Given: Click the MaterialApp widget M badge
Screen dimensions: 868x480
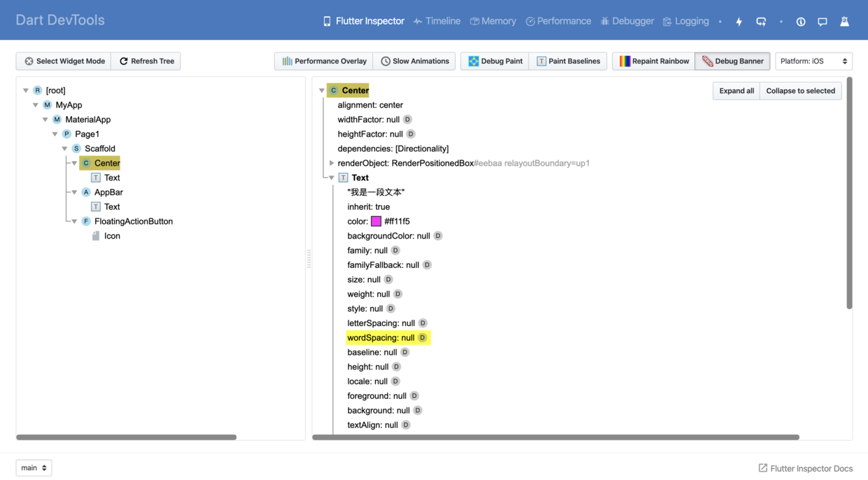Looking at the screenshot, I should click(57, 120).
